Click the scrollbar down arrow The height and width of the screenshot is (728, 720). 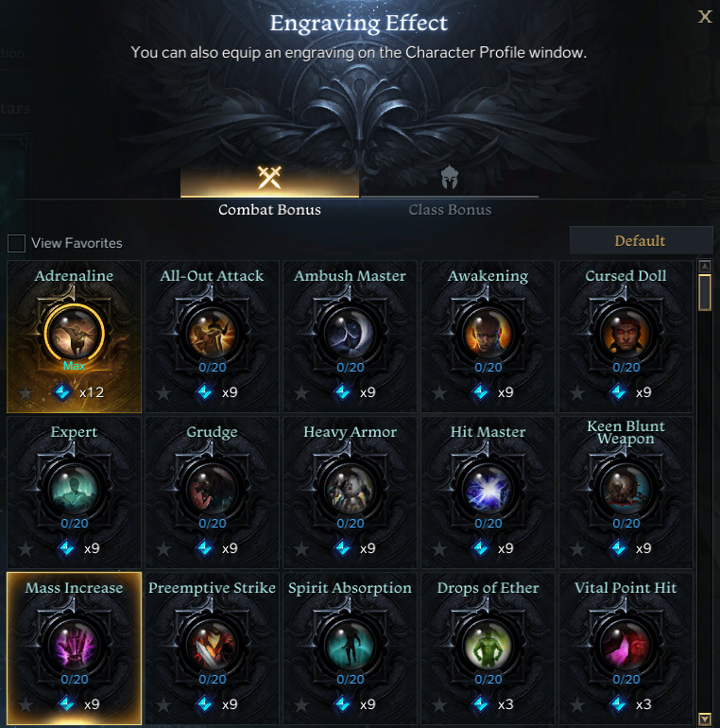tap(705, 719)
